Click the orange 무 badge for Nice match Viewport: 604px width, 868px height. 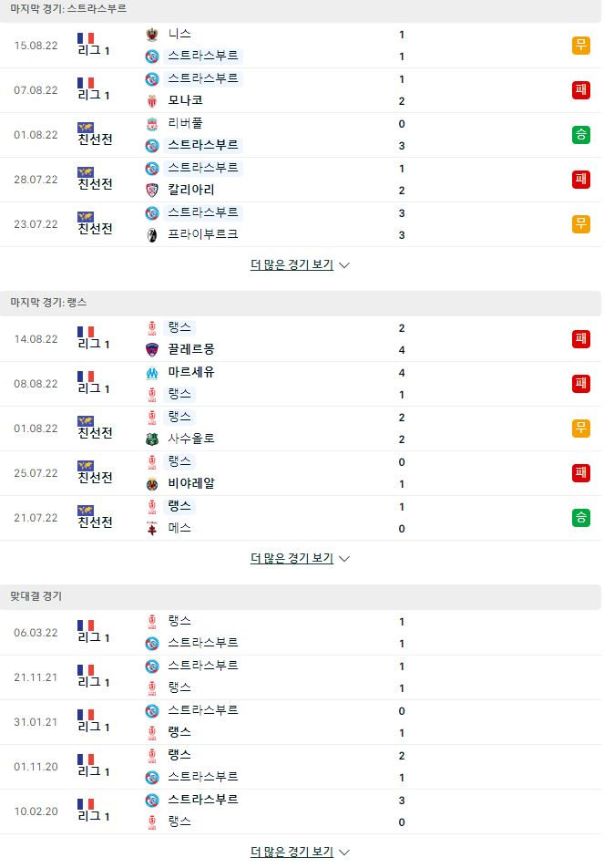[581, 46]
